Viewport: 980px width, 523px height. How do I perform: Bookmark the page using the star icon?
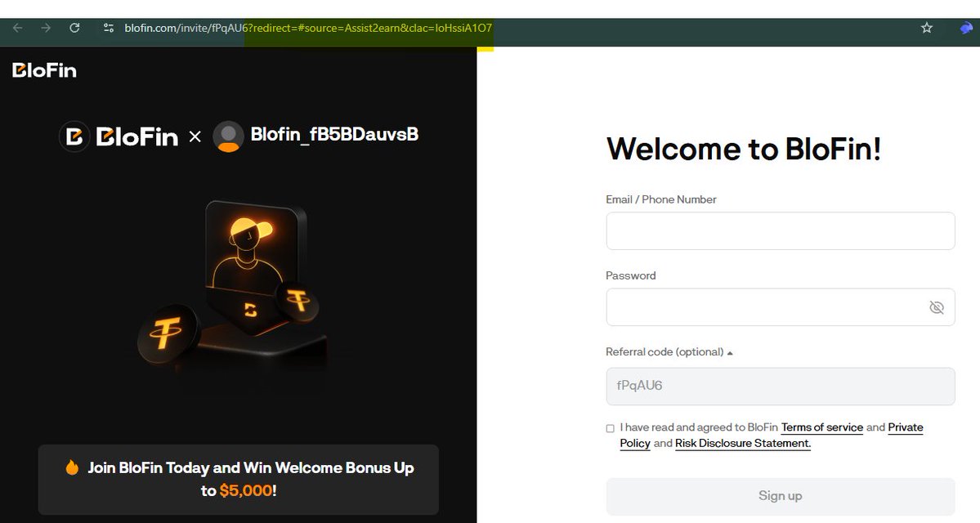tap(927, 27)
